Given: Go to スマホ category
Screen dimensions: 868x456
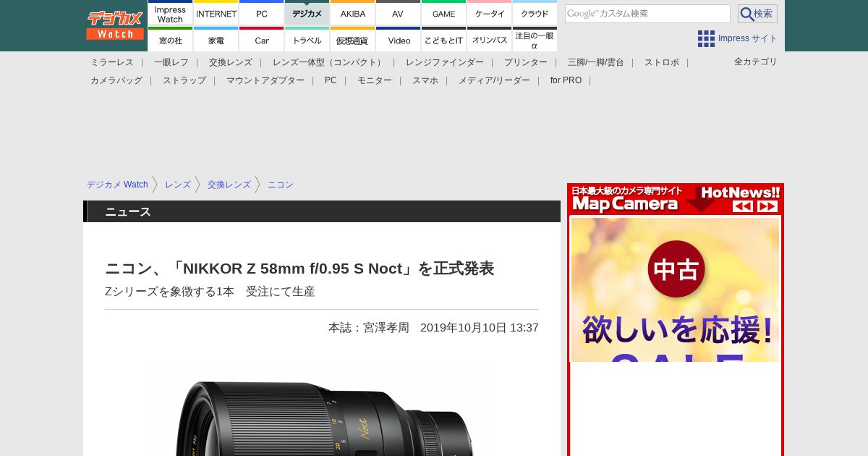Looking at the screenshot, I should coord(425,80).
